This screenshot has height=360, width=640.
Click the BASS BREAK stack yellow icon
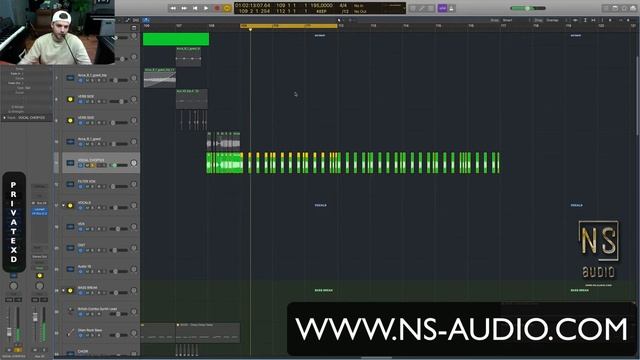(70, 290)
